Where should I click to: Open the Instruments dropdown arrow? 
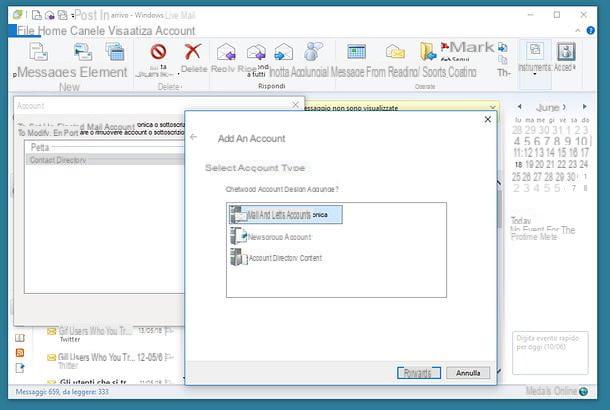pyautogui.click(x=535, y=74)
